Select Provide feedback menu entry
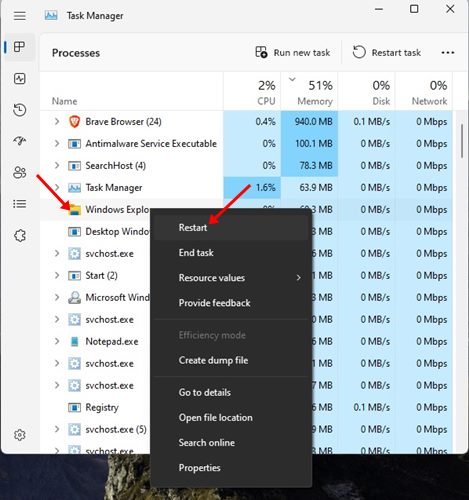The image size is (469, 500). [x=231, y=303]
